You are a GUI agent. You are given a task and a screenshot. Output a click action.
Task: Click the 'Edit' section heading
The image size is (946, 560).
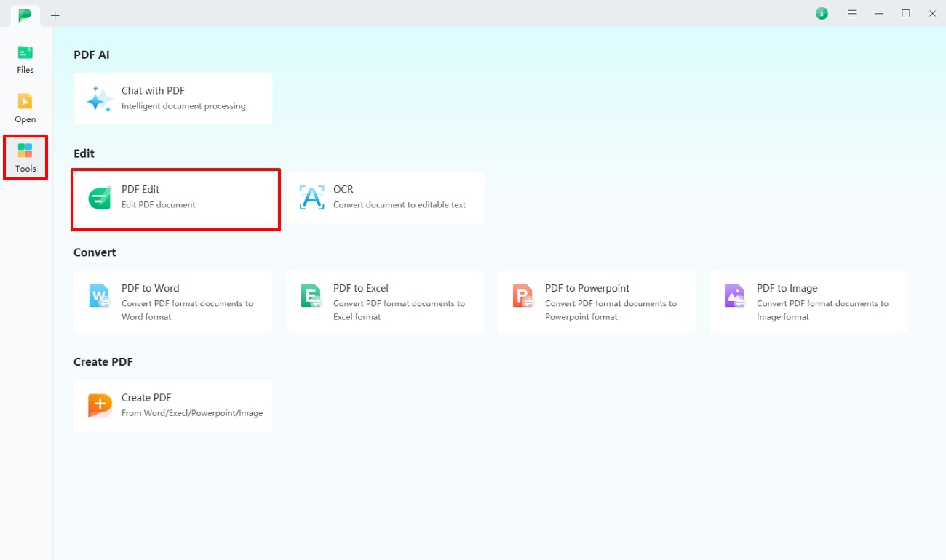pos(84,153)
